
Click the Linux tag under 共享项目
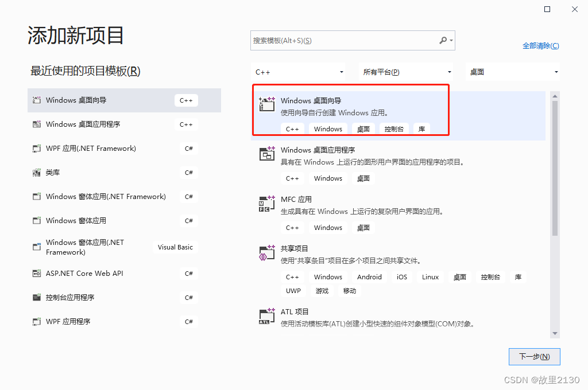430,276
